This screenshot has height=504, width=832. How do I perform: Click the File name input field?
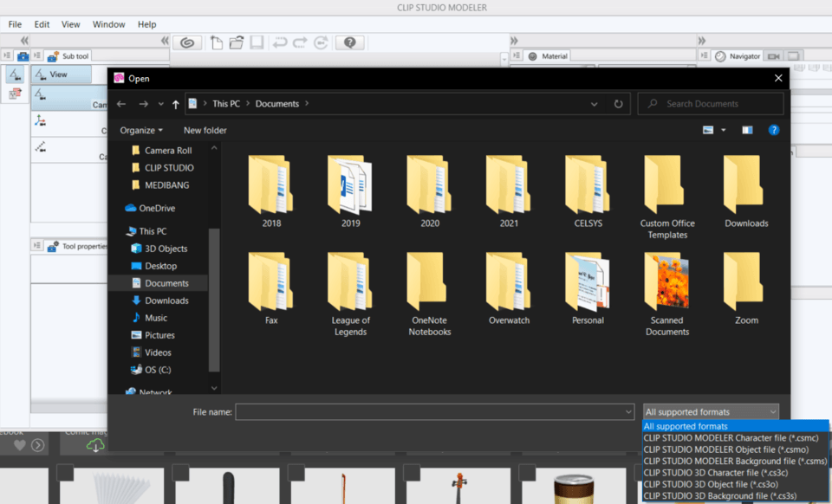[x=434, y=412]
